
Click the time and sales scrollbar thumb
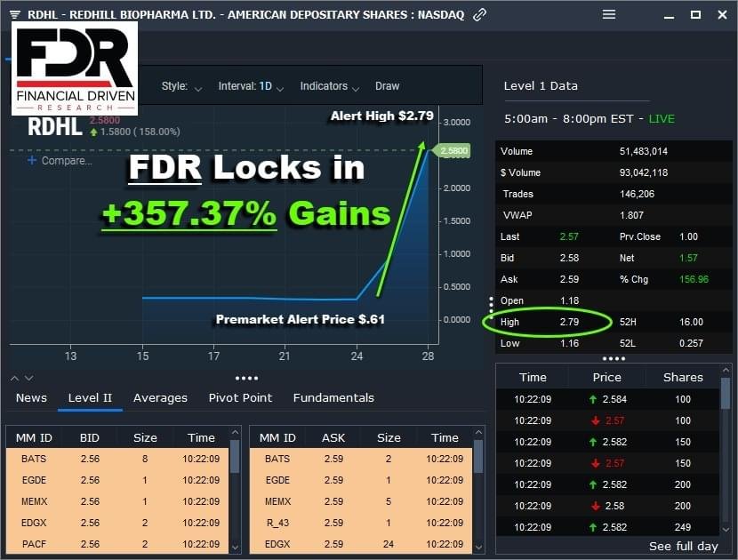pyautogui.click(x=726, y=393)
